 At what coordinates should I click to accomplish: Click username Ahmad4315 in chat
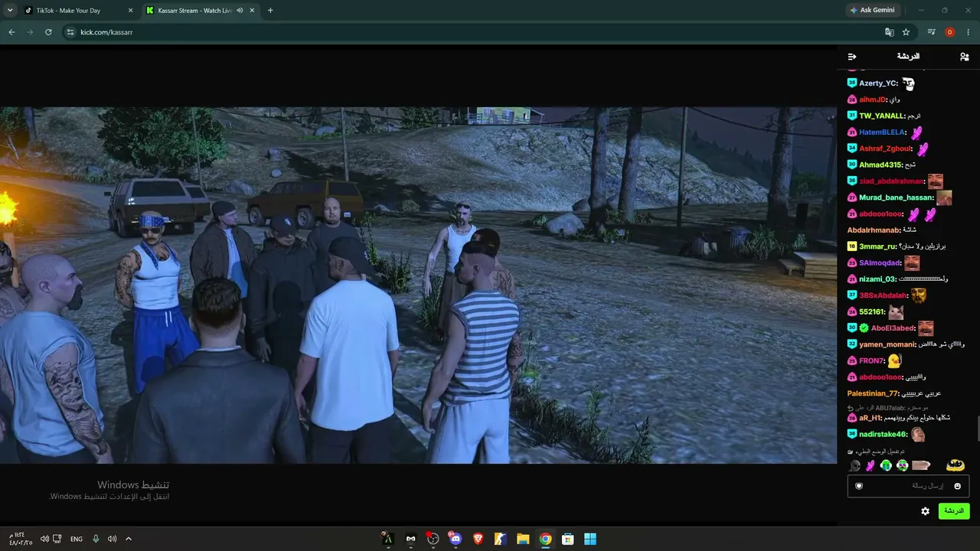coord(880,165)
